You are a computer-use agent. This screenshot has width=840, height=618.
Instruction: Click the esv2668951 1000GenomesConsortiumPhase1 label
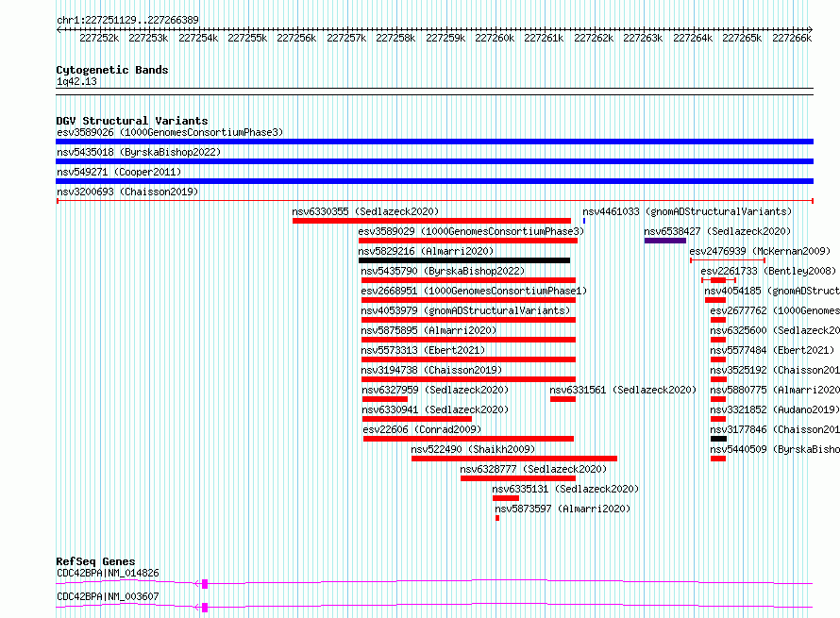tap(474, 291)
